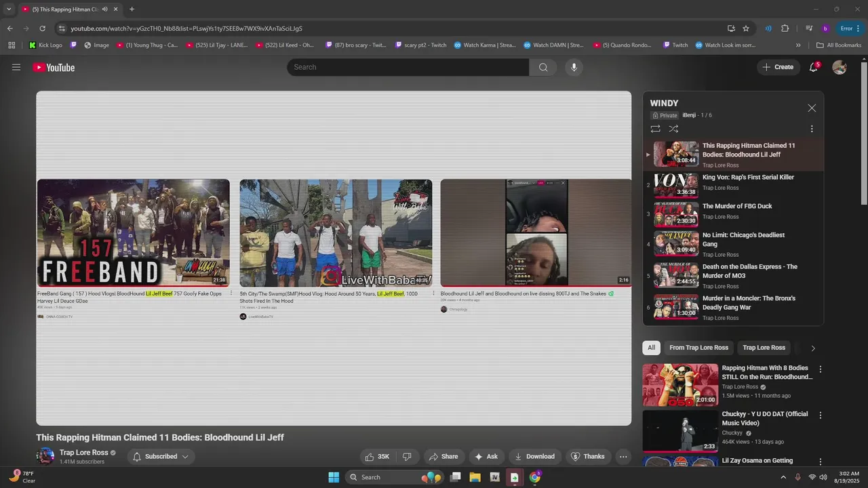Share this video

pos(443,456)
